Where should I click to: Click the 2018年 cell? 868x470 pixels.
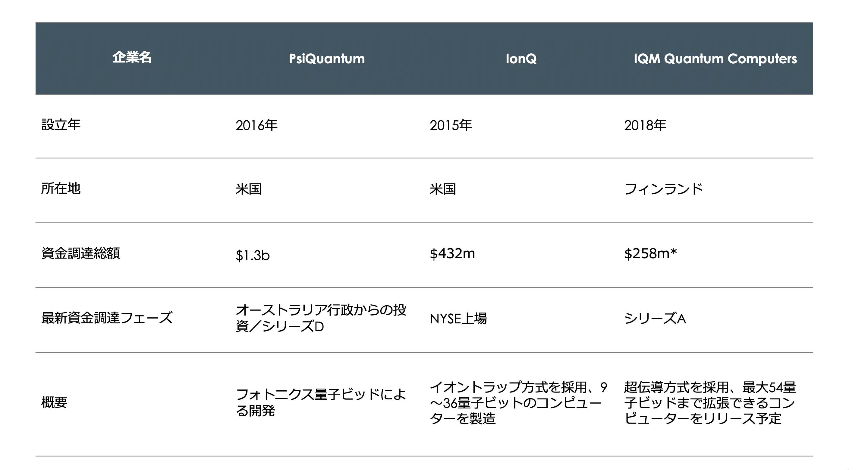coord(645,125)
